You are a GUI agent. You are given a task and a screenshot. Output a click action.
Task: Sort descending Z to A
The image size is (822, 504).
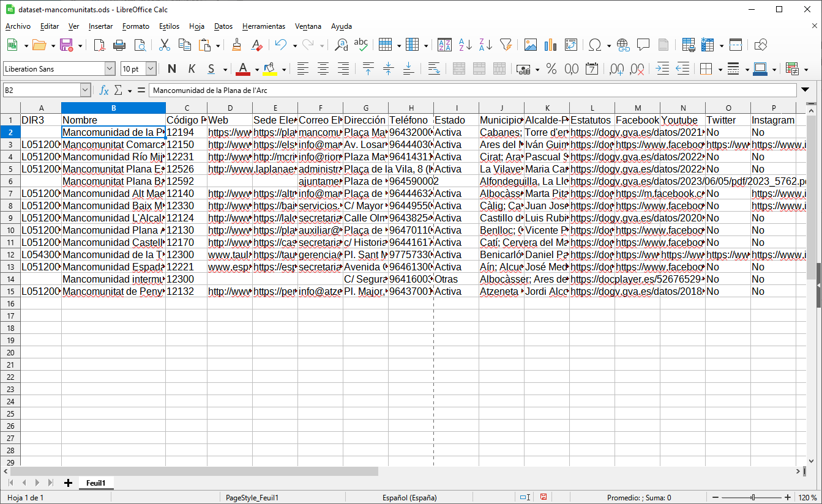click(x=485, y=45)
